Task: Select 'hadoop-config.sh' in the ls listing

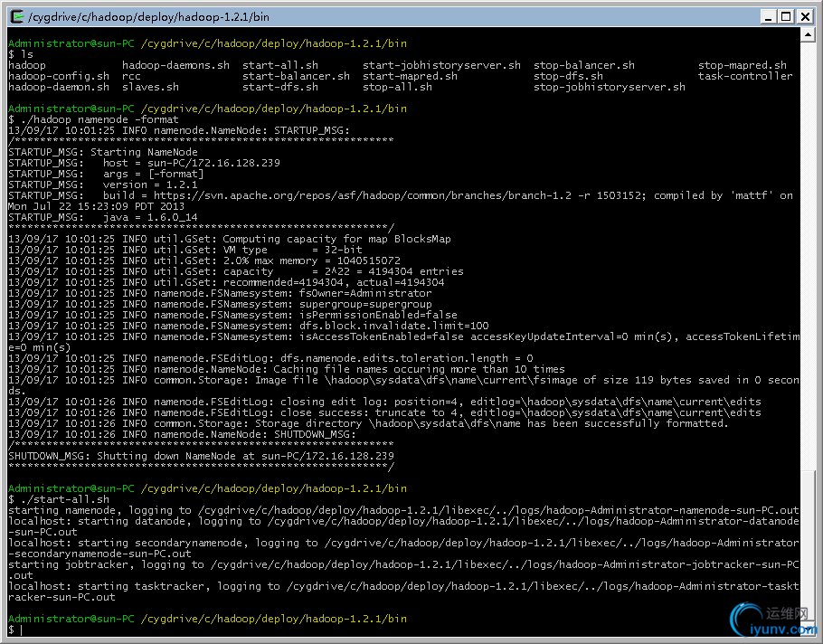Action: pos(59,76)
